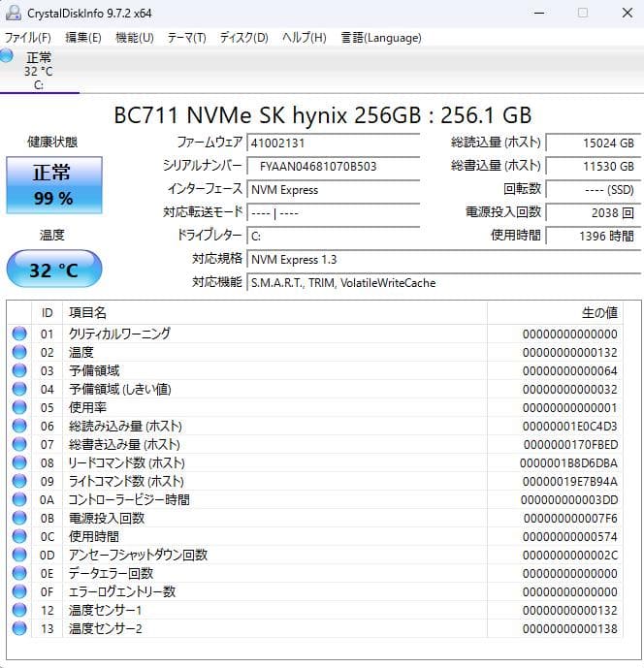Click the 生の値 column header

(x=555, y=313)
